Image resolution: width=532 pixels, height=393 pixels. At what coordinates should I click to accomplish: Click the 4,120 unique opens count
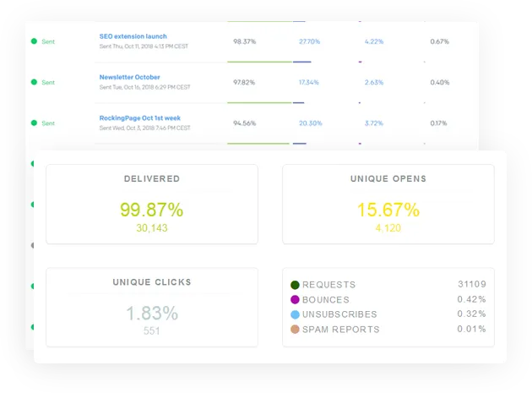click(388, 228)
